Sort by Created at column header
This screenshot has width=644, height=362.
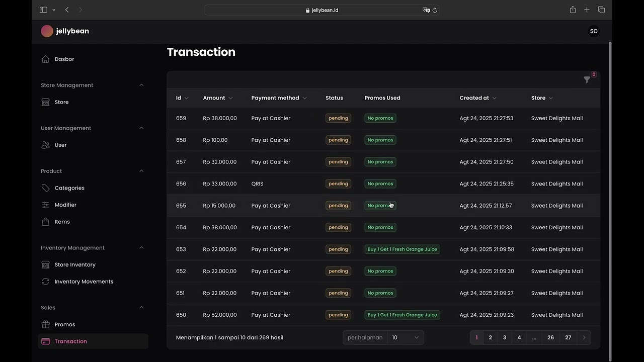click(x=478, y=98)
